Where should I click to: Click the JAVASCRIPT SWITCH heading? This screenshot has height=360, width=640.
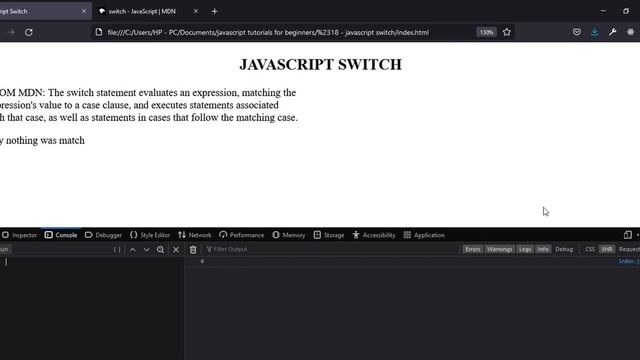pos(320,64)
